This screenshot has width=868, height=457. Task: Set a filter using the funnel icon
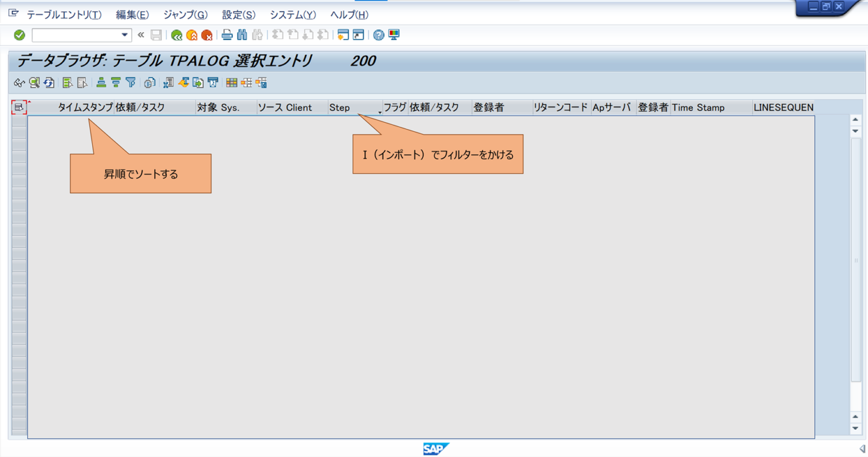[x=131, y=83]
